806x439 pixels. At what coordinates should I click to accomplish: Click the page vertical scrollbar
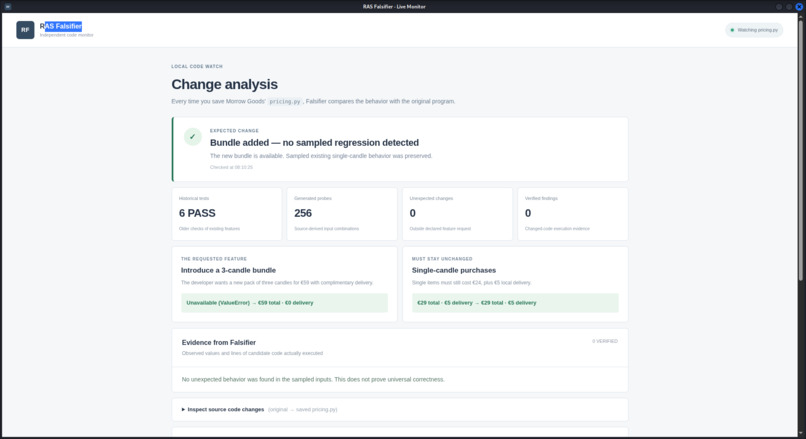800,149
